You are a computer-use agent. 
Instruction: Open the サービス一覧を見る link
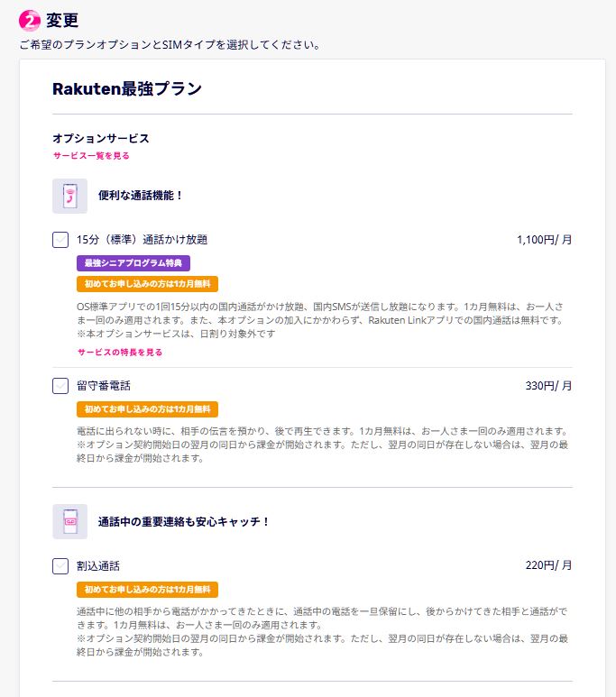91,156
